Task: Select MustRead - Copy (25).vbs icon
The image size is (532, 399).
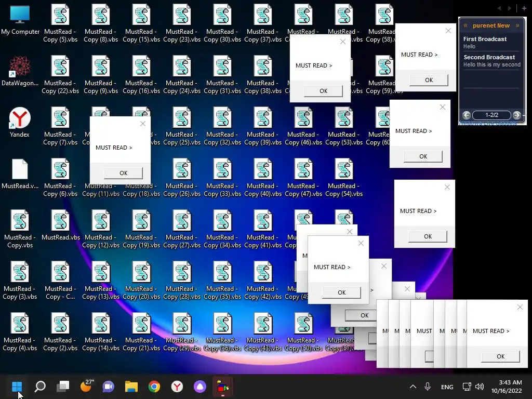Action: point(182,127)
